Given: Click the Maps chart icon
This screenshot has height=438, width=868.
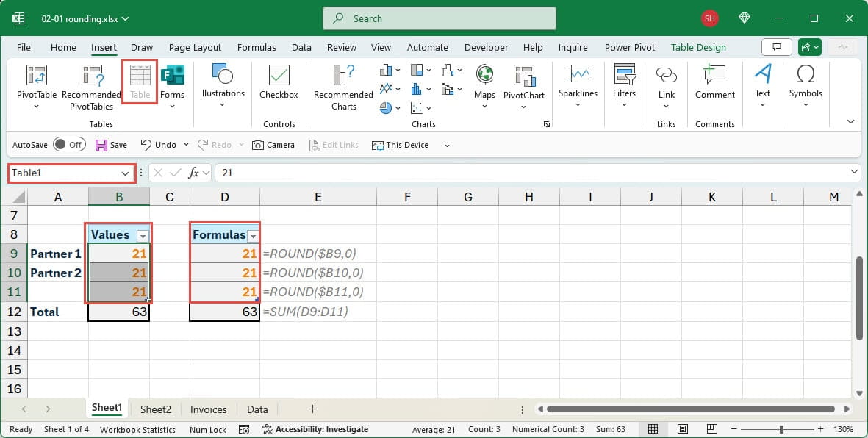Looking at the screenshot, I should coord(484,76).
